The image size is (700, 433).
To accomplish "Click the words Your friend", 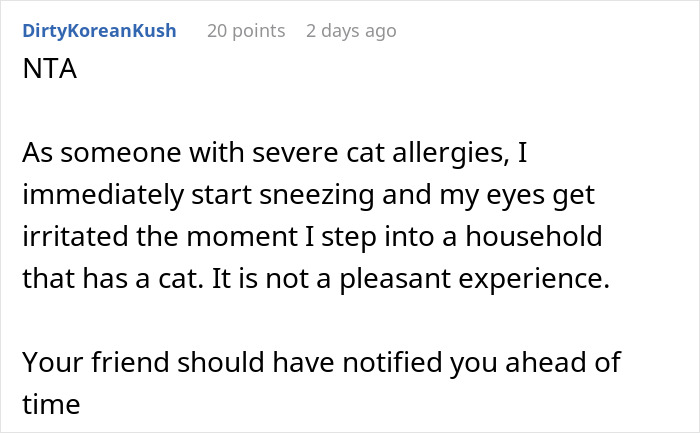I will (x=96, y=362).
